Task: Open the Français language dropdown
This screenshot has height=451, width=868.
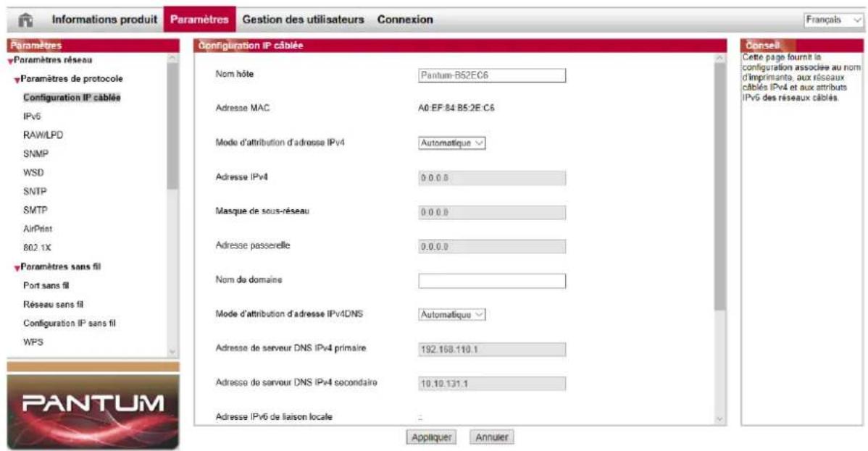Action: pyautogui.click(x=833, y=20)
